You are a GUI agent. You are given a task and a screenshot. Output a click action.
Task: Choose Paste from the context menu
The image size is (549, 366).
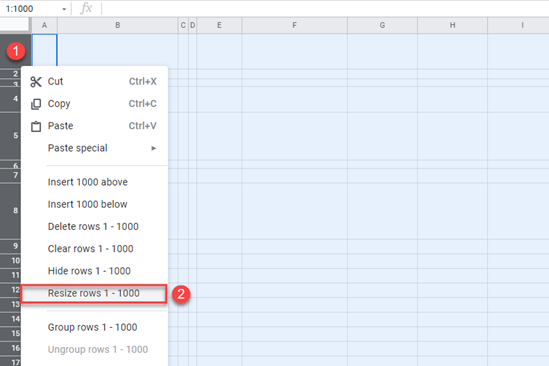tap(94, 126)
